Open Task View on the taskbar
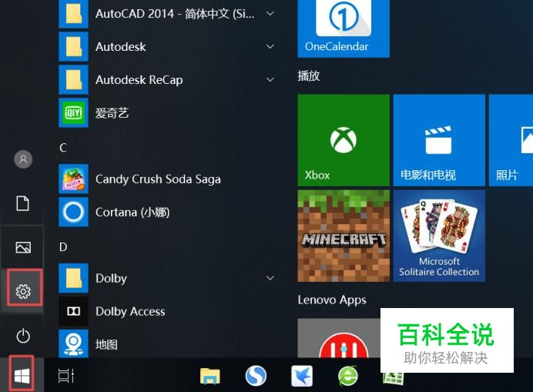The width and height of the screenshot is (533, 392). coord(66,376)
